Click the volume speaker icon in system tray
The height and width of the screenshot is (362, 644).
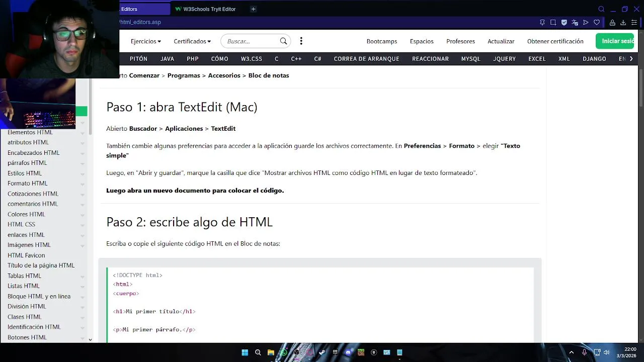(607, 352)
